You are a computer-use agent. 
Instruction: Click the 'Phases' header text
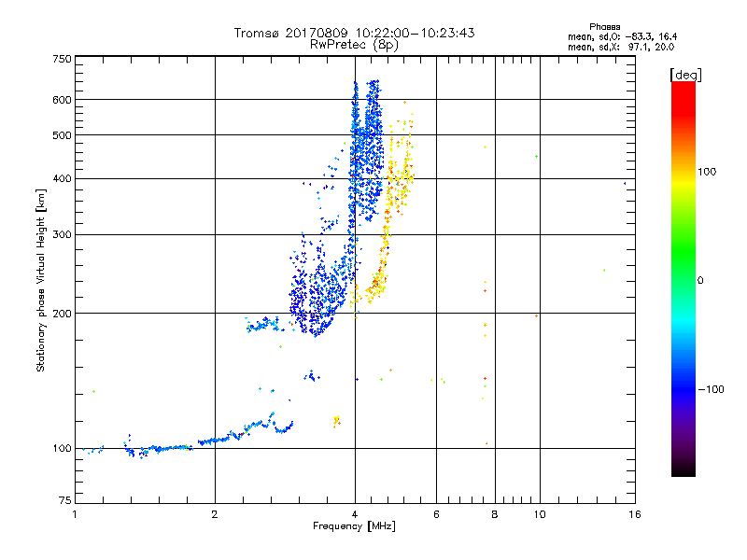tap(604, 27)
